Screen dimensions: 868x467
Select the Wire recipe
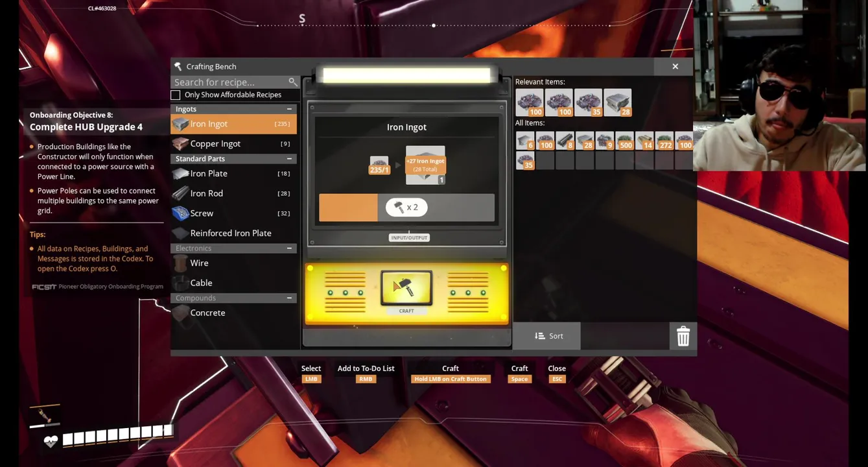pos(233,263)
